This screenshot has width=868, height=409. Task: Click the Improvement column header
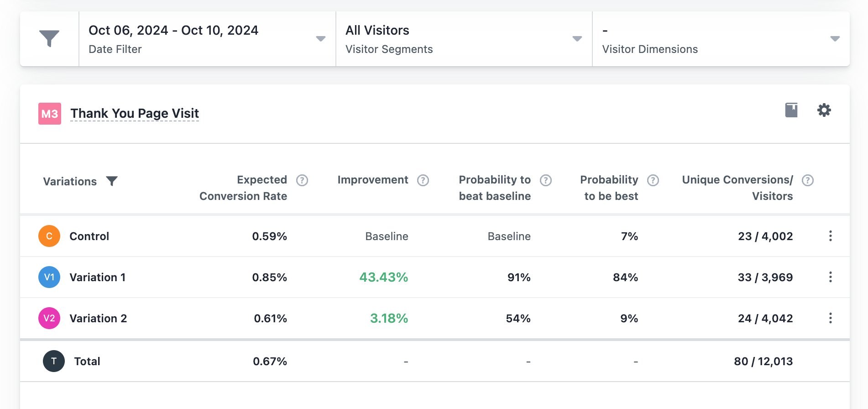pyautogui.click(x=373, y=180)
